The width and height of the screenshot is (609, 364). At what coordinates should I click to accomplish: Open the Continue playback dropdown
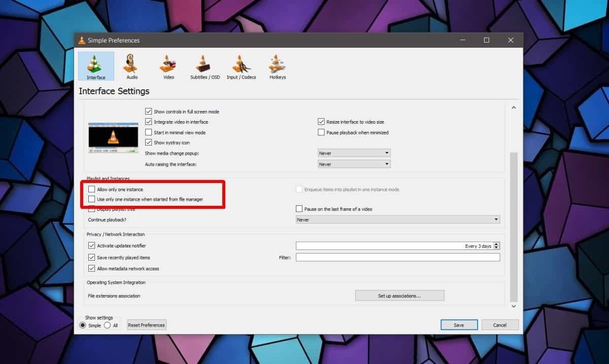click(x=397, y=220)
